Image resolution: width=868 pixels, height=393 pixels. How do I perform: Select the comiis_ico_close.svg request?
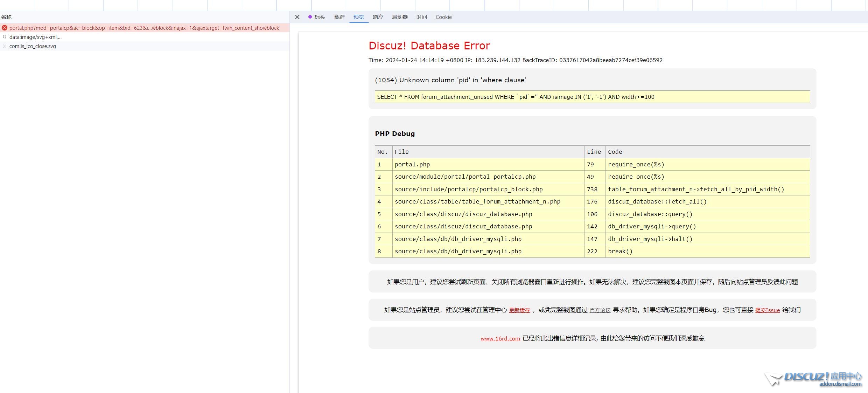click(145, 46)
